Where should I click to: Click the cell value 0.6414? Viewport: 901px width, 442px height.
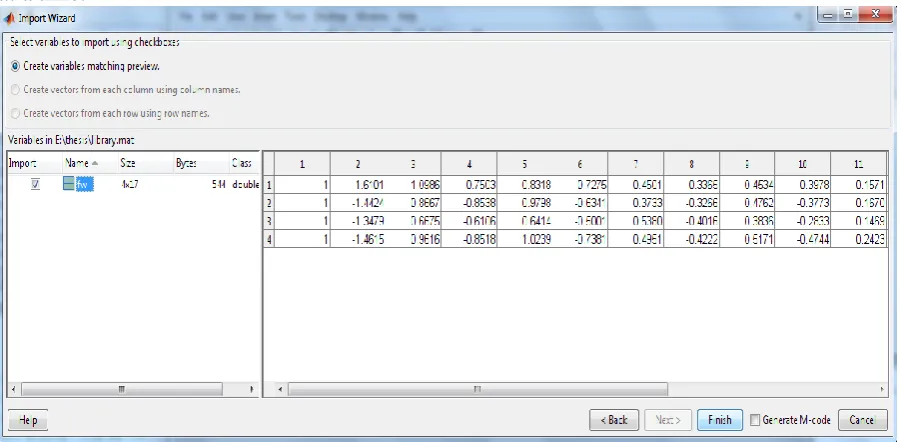click(x=525, y=220)
